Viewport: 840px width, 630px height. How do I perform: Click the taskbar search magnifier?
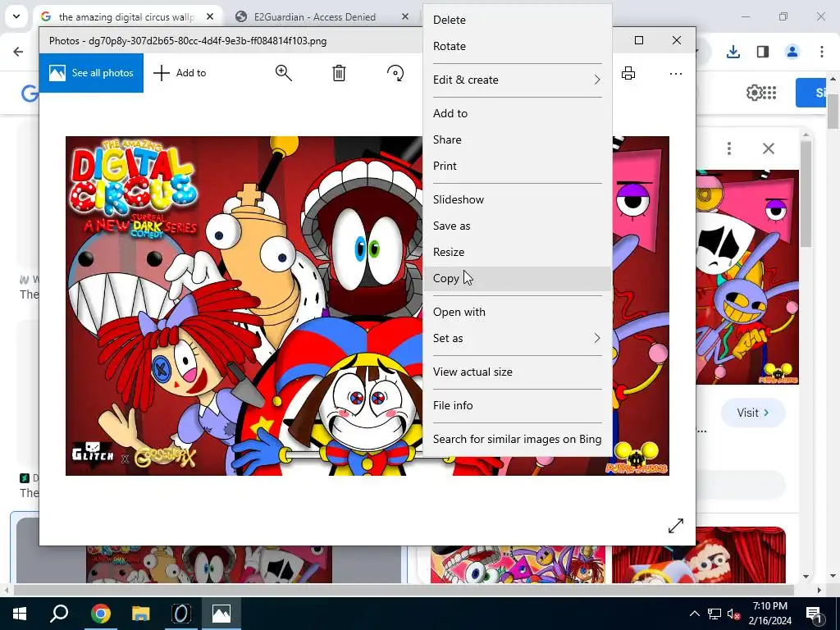pos(59,614)
